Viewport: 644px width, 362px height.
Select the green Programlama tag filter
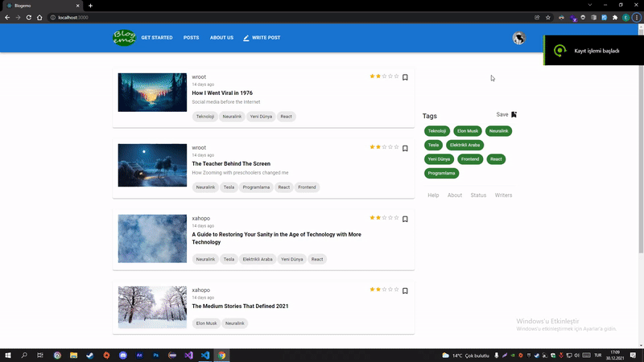tap(441, 173)
